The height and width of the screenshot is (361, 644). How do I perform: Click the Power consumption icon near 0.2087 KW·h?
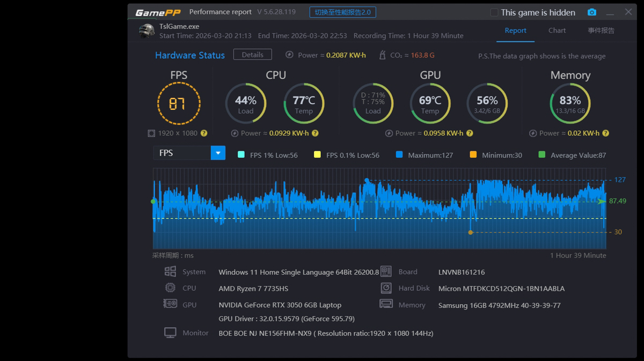click(x=289, y=55)
